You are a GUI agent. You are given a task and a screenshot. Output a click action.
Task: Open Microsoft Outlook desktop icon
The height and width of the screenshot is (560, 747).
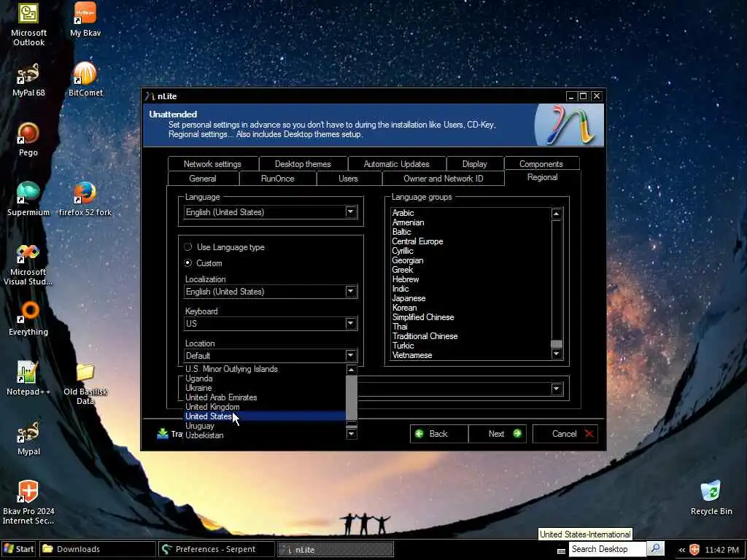tap(28, 24)
